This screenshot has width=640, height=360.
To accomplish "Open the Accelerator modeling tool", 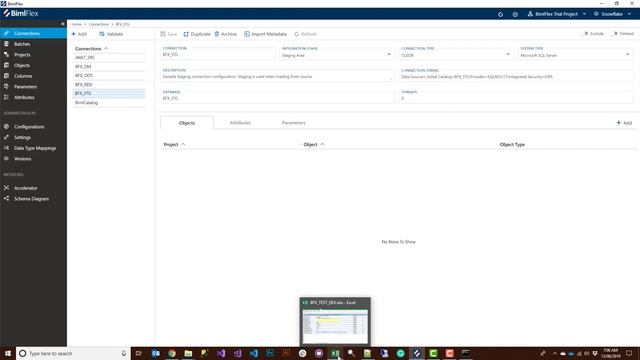I will tap(25, 188).
